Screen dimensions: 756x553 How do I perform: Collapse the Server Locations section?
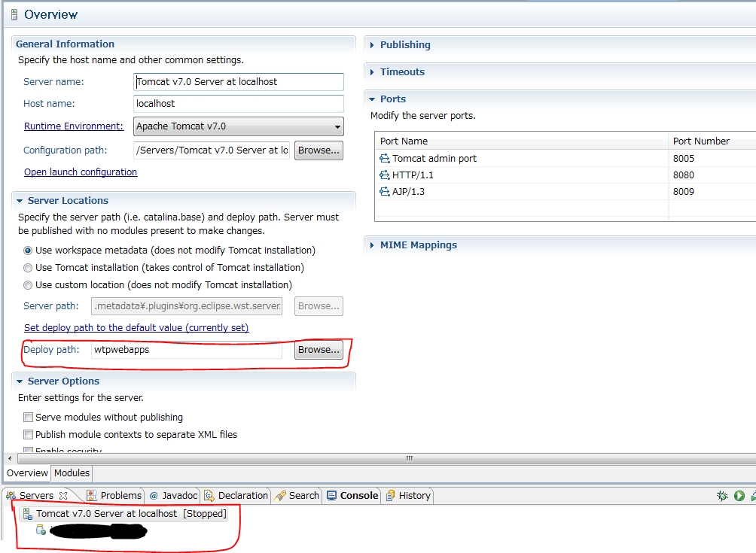[x=20, y=201]
